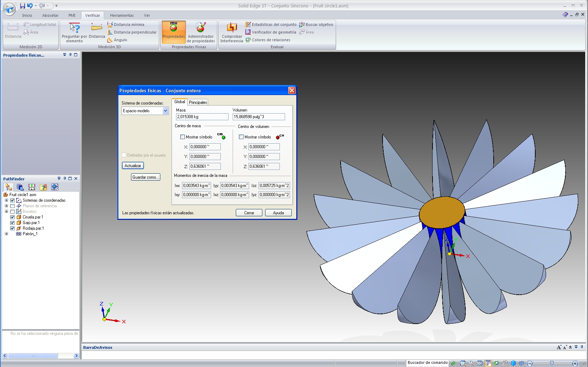
Task: Choose the Distancia perpendicular command
Action: coord(132,32)
